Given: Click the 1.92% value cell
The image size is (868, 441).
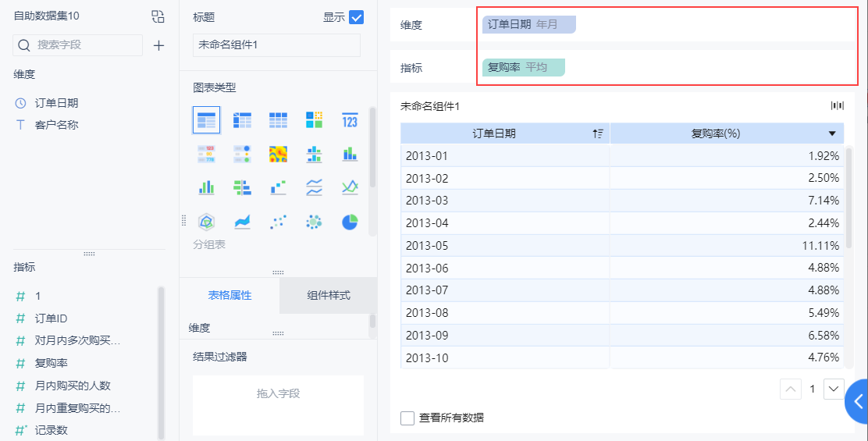Looking at the screenshot, I should pyautogui.click(x=727, y=156).
